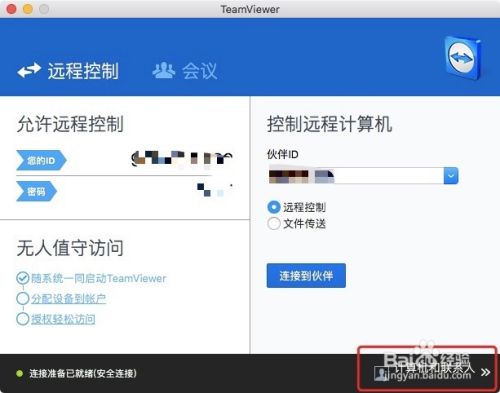Toggle the 授权轻松访问 circle
Image resolution: width=500 pixels, height=393 pixels.
[x=22, y=319]
